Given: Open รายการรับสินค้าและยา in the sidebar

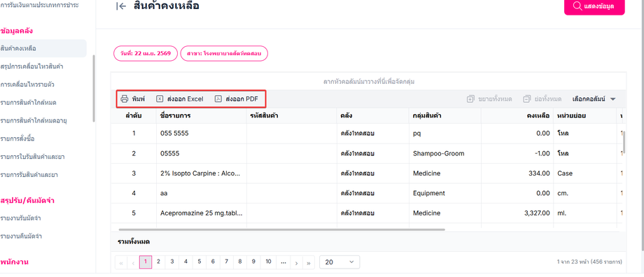Looking at the screenshot, I should (29, 175).
